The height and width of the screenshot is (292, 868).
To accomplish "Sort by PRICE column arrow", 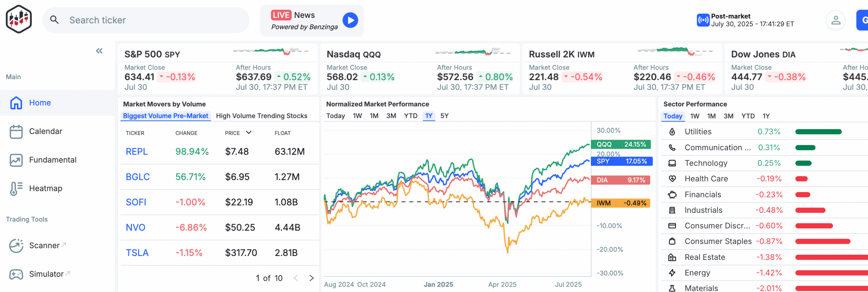I will (249, 132).
